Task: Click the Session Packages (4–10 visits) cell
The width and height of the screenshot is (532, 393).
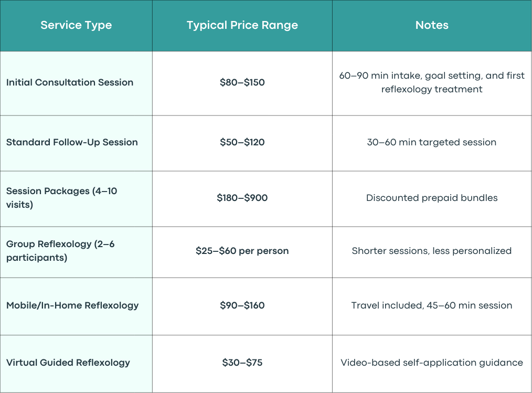Action: 76,199
